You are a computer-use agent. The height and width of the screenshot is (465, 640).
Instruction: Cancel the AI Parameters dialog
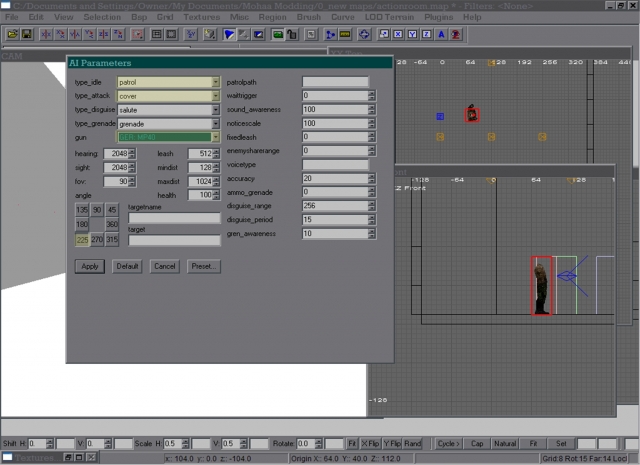tap(164, 266)
